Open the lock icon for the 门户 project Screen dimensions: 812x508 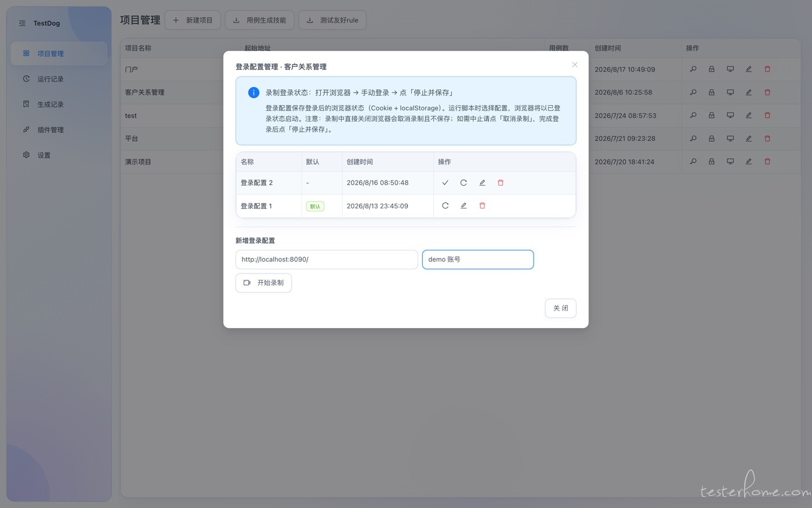[x=712, y=69]
